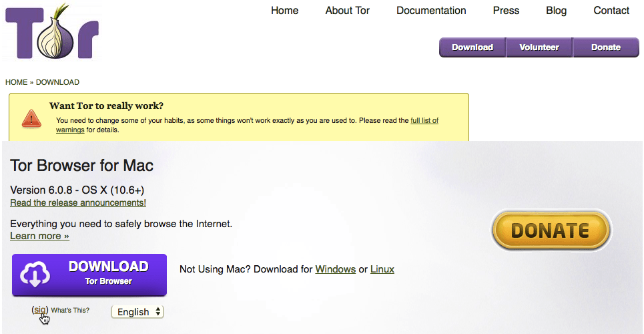
Task: Visit the Blog page
Action: [x=556, y=10]
